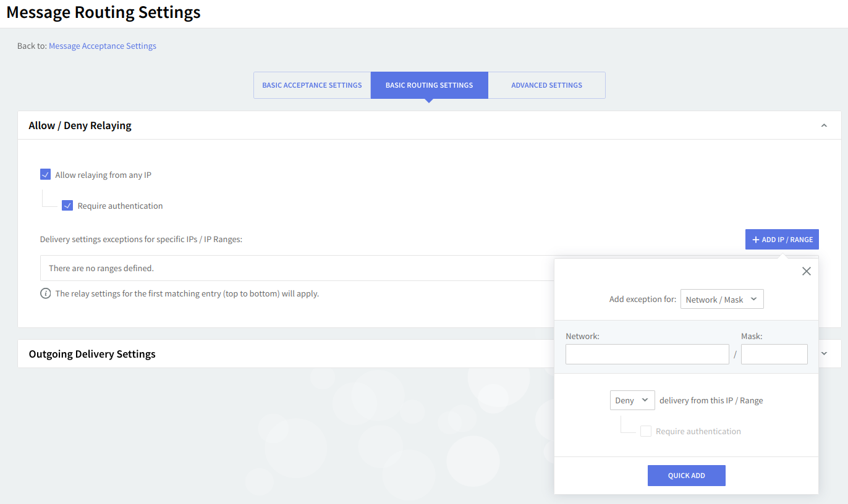
Task: Expand Outgoing Delivery Settings using its chevron
Action: pyautogui.click(x=823, y=354)
